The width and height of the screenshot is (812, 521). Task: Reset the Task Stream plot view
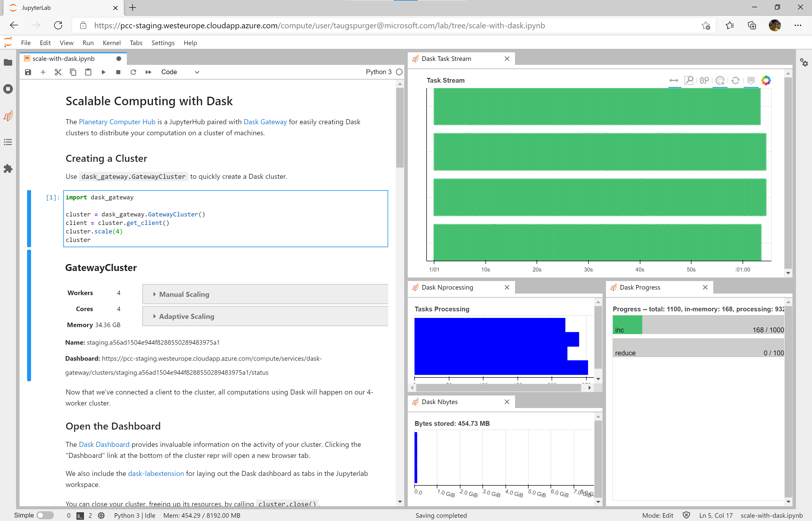736,80
